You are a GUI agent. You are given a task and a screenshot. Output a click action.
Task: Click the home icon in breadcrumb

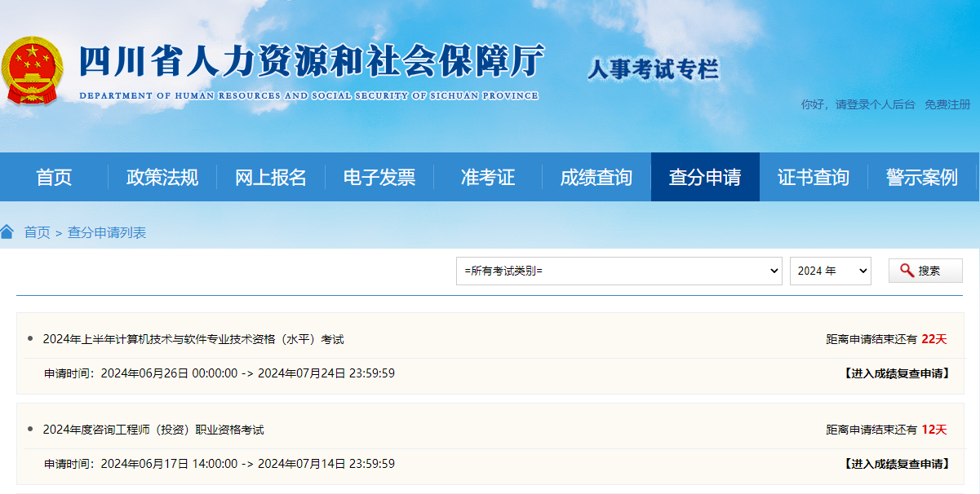pyautogui.click(x=7, y=232)
